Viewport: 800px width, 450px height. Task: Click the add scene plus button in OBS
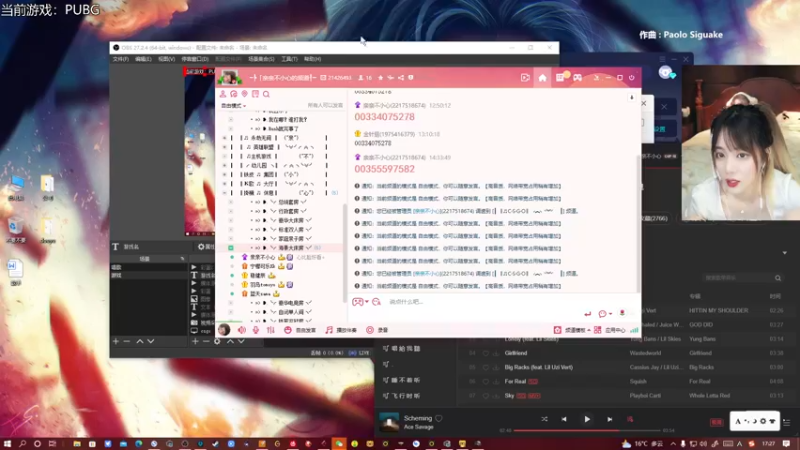(x=116, y=341)
